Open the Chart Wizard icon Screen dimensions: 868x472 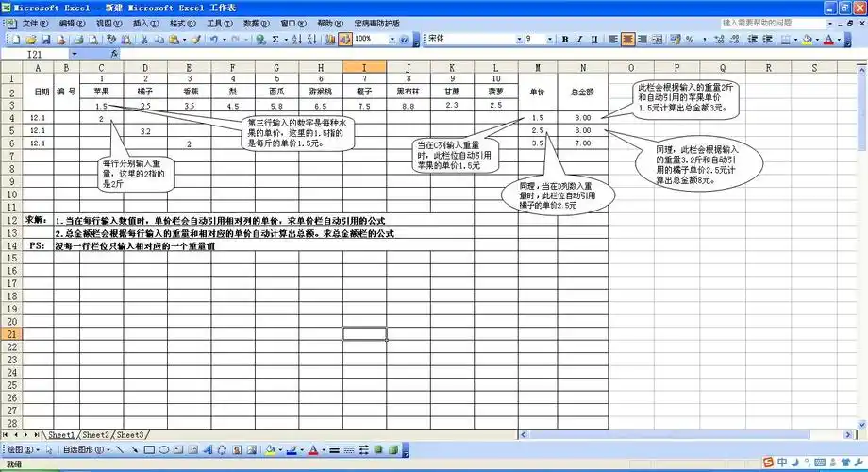(328, 40)
